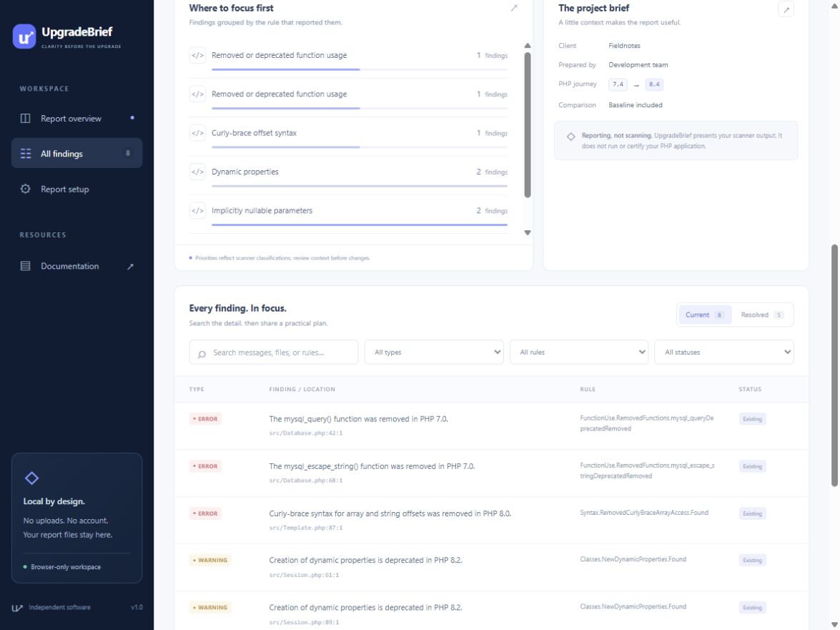Click expand arrow button on project brief
This screenshot has width=840, height=630.
click(x=786, y=9)
